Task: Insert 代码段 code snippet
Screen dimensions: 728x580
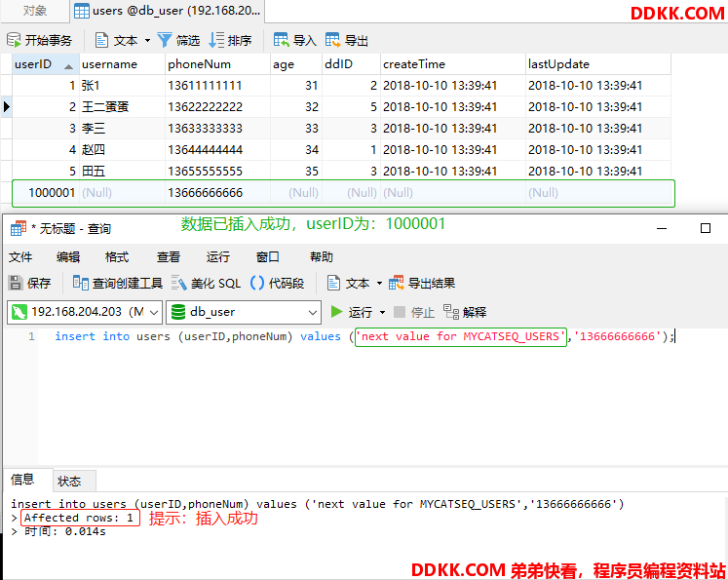Action: (x=277, y=283)
